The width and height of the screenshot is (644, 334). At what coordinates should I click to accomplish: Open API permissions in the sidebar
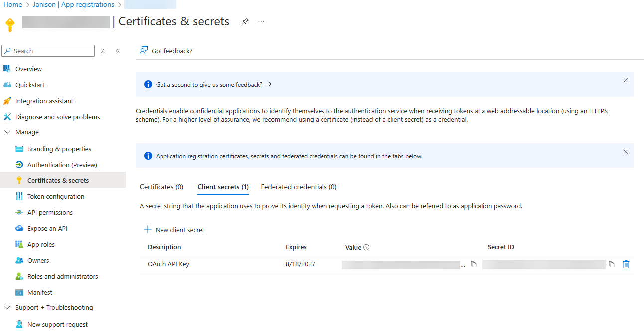50,213
